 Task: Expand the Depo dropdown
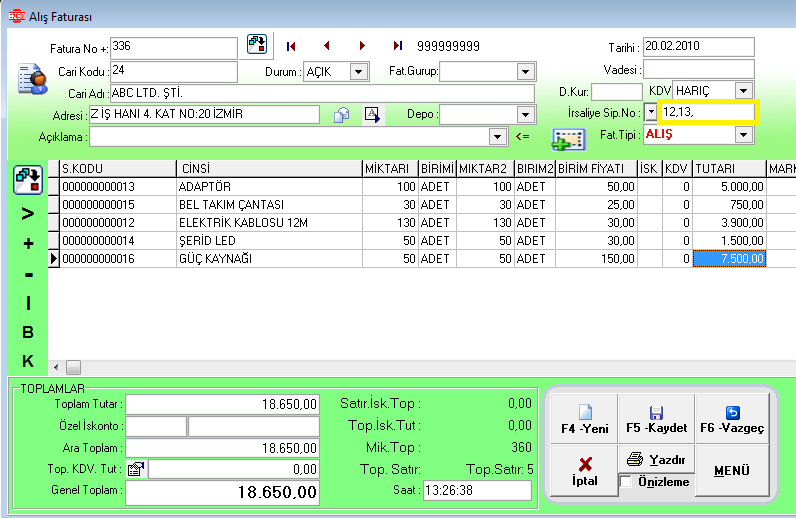[524, 114]
